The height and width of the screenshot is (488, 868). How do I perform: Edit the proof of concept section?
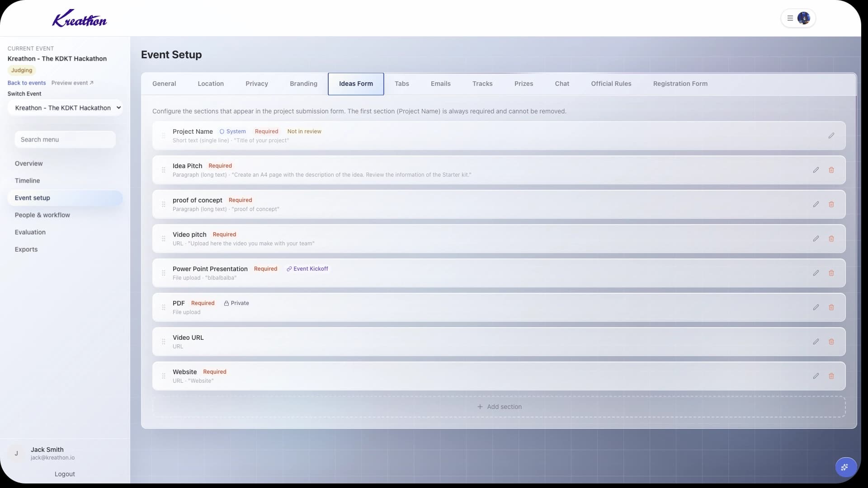click(816, 204)
